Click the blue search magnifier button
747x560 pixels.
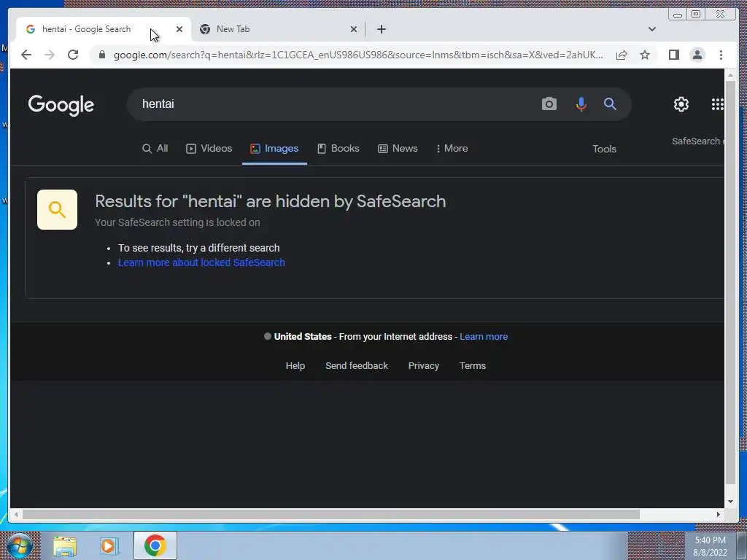click(x=610, y=104)
